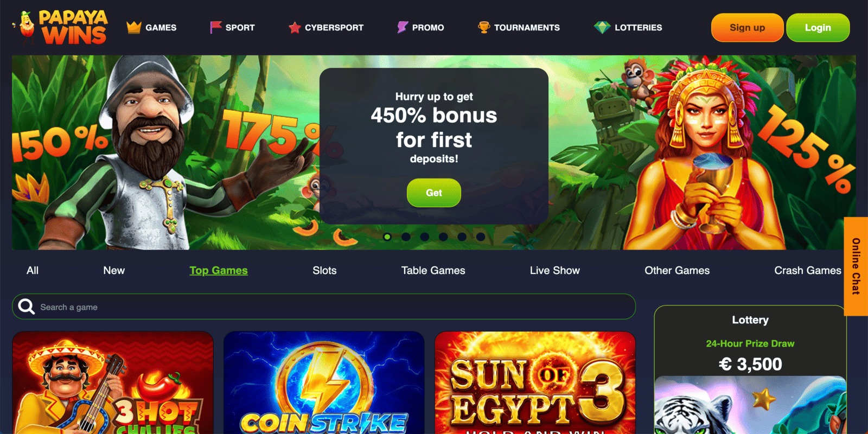
Task: Open the Online Chat side tab
Action: [856, 266]
